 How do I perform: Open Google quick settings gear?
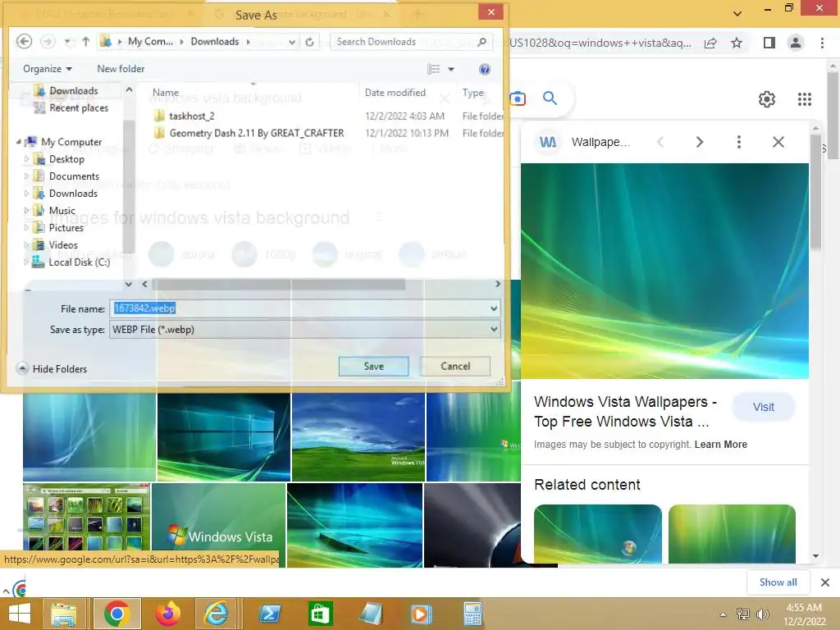point(767,99)
